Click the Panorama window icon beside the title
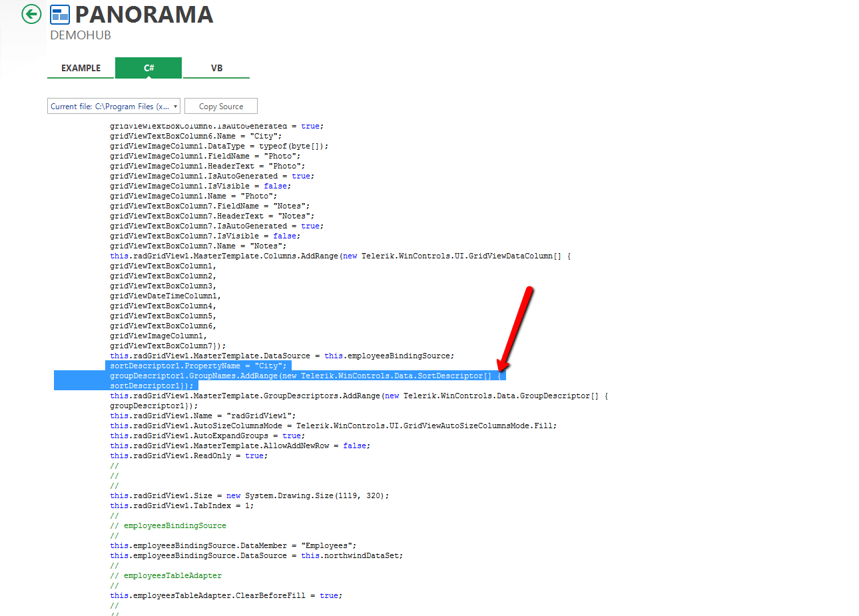This screenshot has height=616, width=859. [x=60, y=15]
